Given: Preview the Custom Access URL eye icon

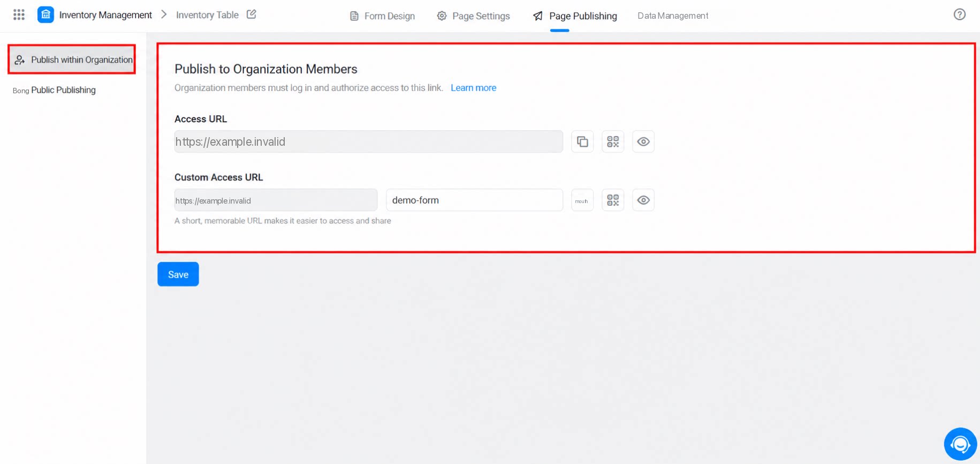Looking at the screenshot, I should pos(643,200).
